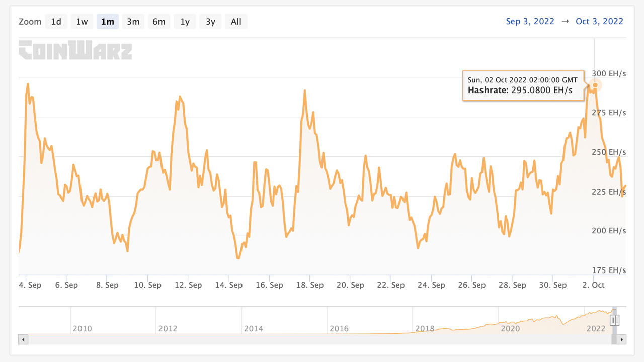Image resolution: width=644 pixels, height=362 pixels.
Task: Edit the Oct 3, 2022 end date
Action: coord(599,21)
